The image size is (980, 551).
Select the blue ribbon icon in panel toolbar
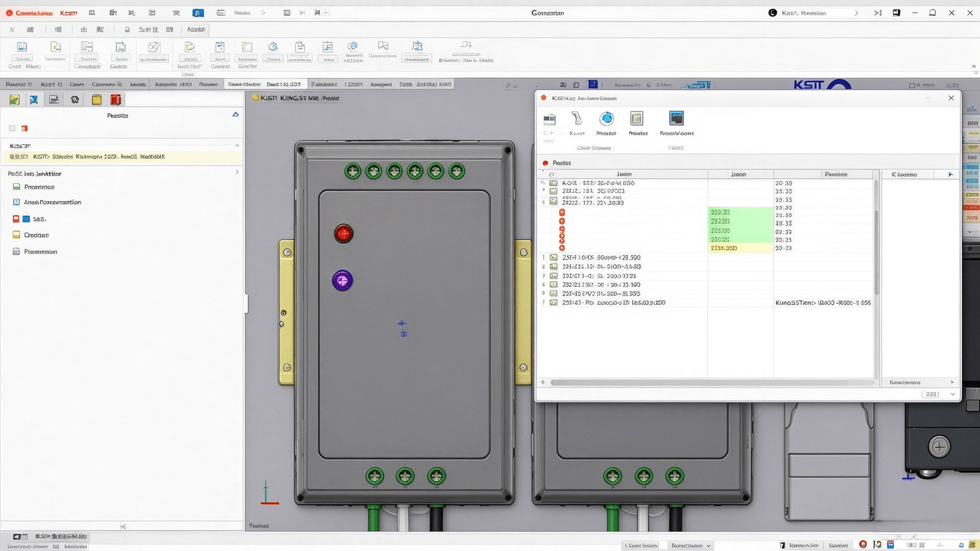(33, 99)
